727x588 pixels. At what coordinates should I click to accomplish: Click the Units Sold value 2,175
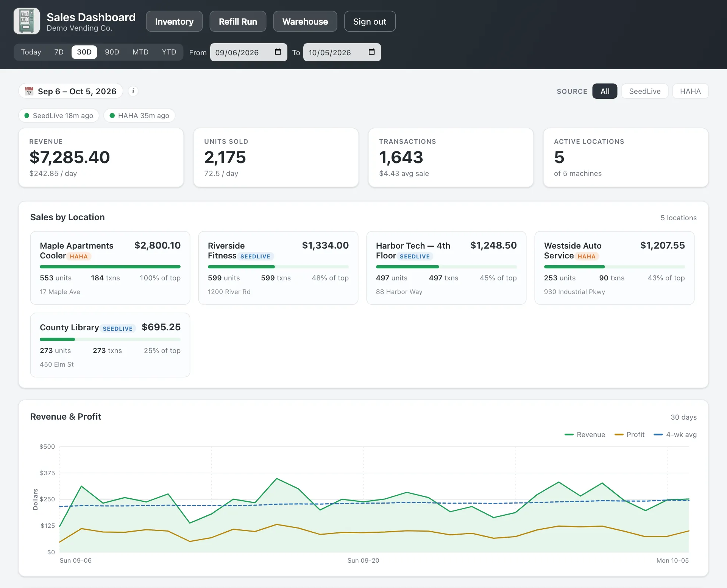click(x=225, y=157)
